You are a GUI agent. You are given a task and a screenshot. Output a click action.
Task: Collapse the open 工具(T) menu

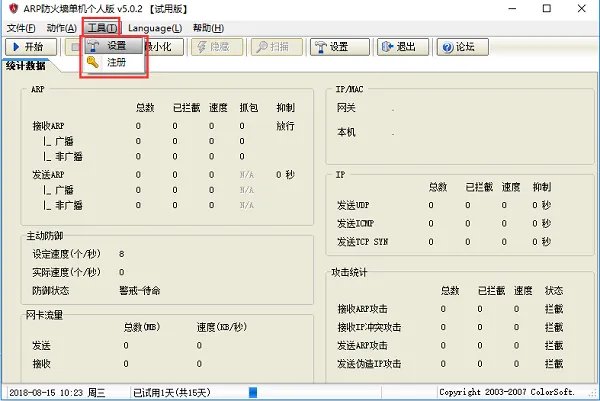[x=102, y=27]
